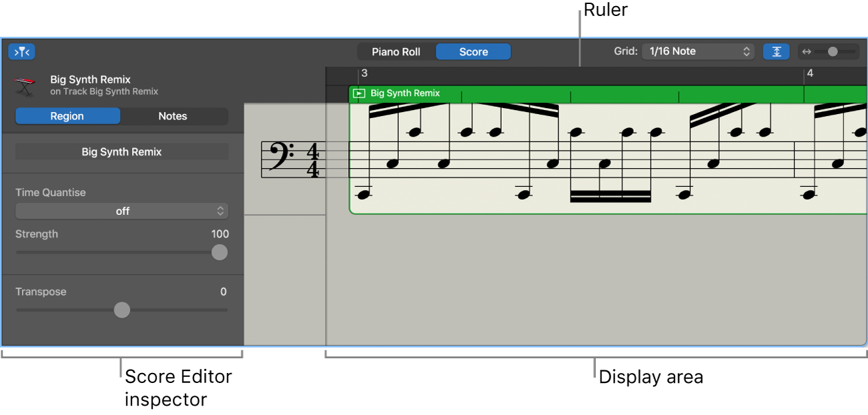Click the play icon on the green region header
The height and width of the screenshot is (415, 868).
pyautogui.click(x=359, y=93)
